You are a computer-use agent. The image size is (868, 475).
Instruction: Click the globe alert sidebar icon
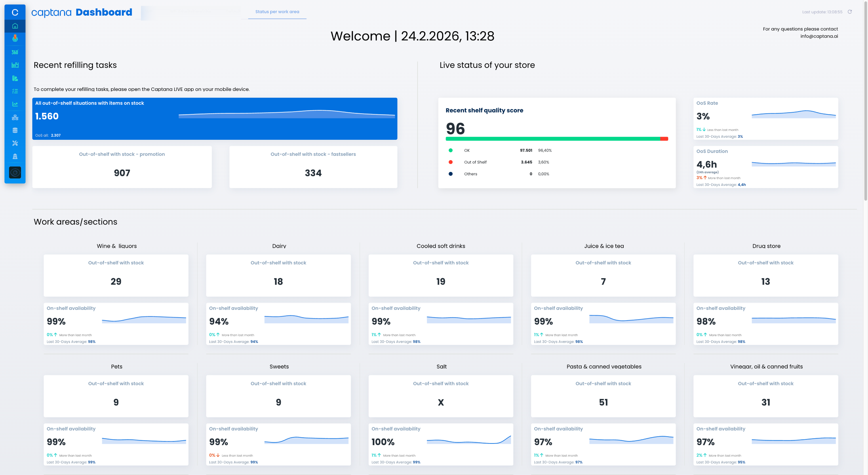pyautogui.click(x=15, y=38)
